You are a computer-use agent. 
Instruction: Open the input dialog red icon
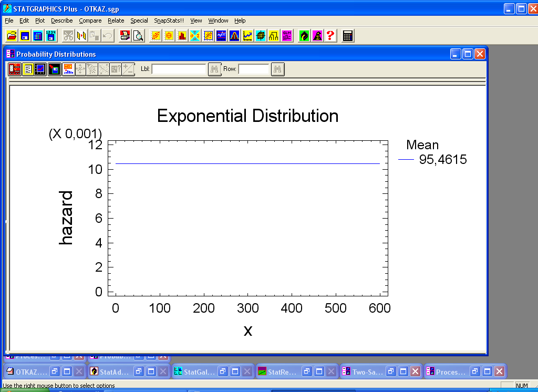pos(14,69)
